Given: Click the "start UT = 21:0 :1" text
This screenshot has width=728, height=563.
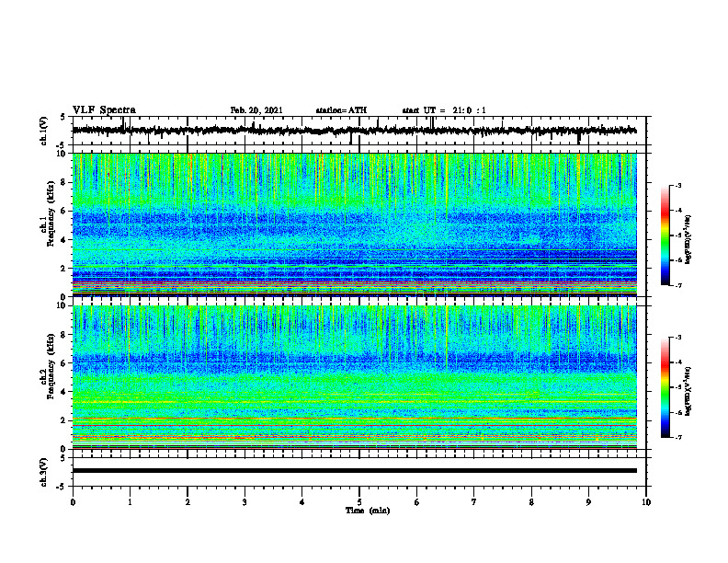Looking at the screenshot, I should (x=444, y=110).
